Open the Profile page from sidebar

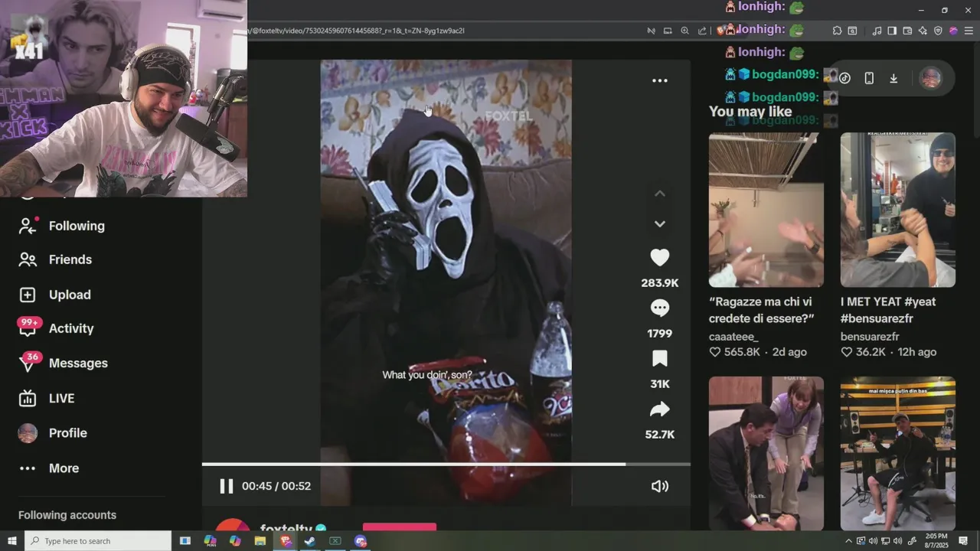(x=52, y=433)
